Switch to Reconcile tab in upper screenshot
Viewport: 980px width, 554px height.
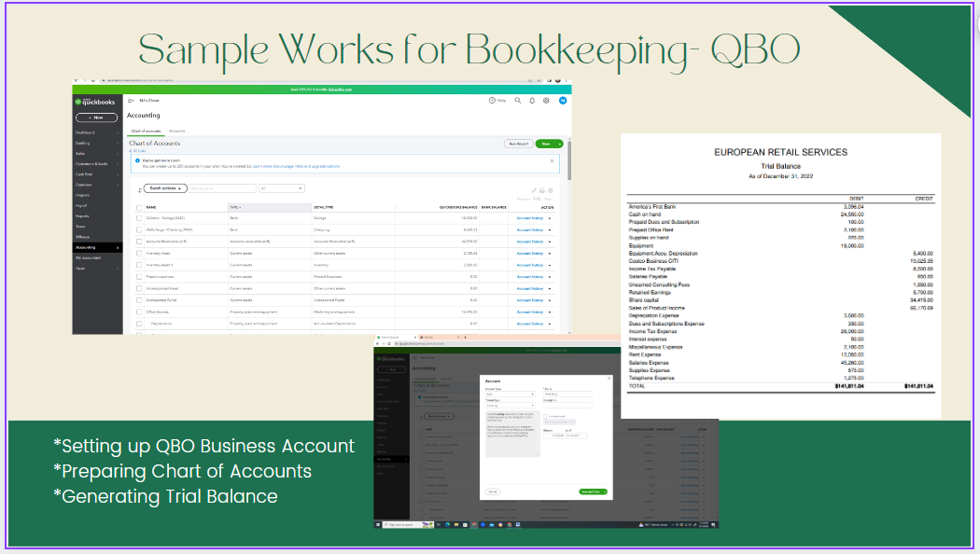coord(177,132)
